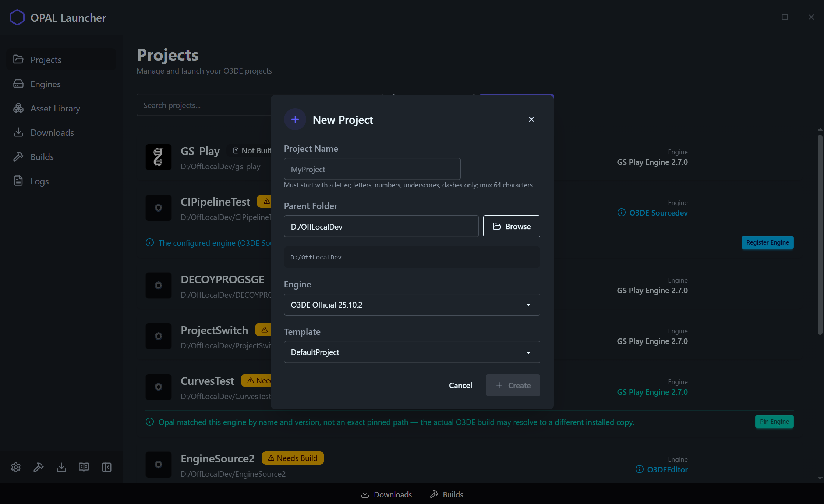Click the EngineSource2 project name
Viewport: 824px width, 504px height.
point(217,458)
